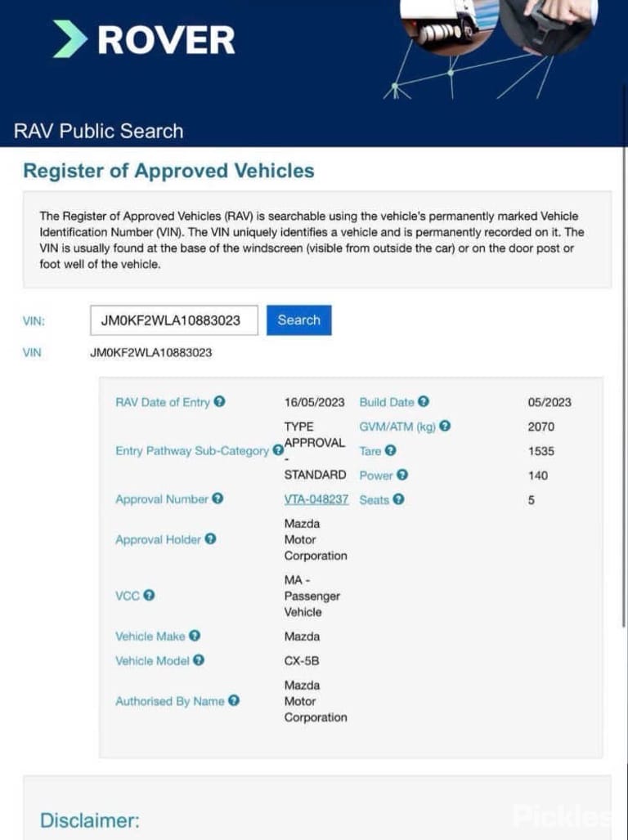This screenshot has width=628, height=840.
Task: Select the TYPE APPROVAL - STANDARD value
Action: pos(315,450)
